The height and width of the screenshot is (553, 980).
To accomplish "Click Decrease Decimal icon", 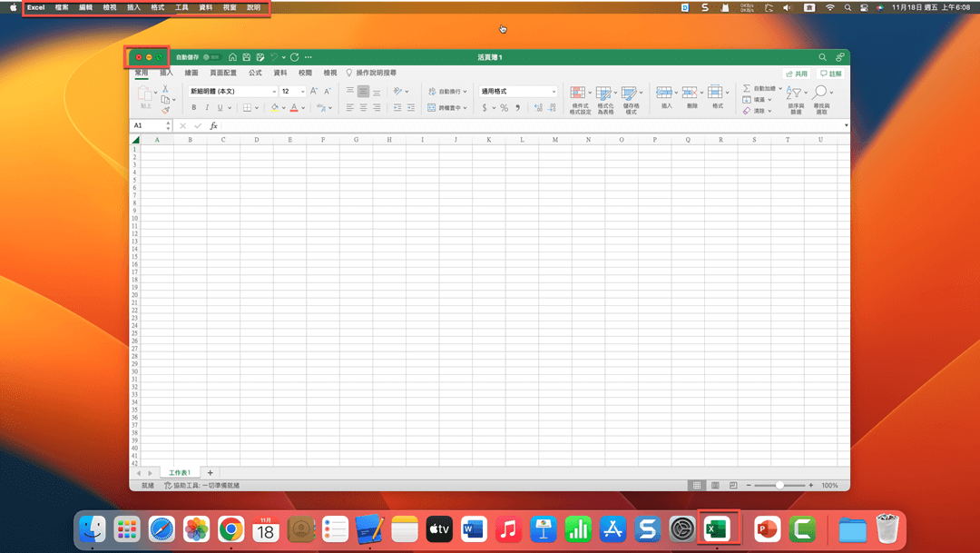I will [552, 107].
